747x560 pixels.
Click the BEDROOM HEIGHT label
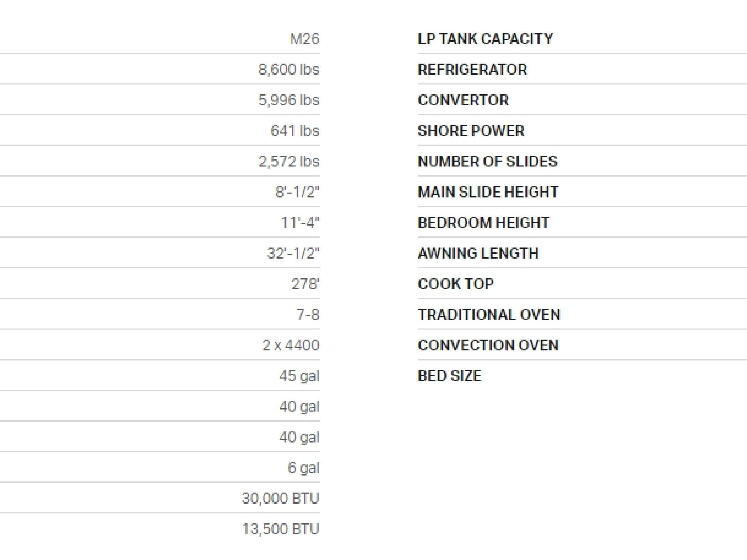pos(484,222)
